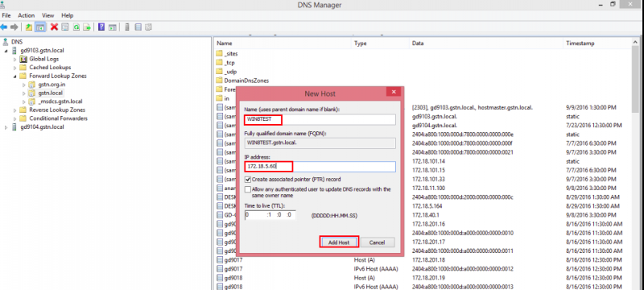Screen dimensions: 644x290
Task: Toggle the Show/Hide Action Pane toolbar icon
Action: pos(112,27)
